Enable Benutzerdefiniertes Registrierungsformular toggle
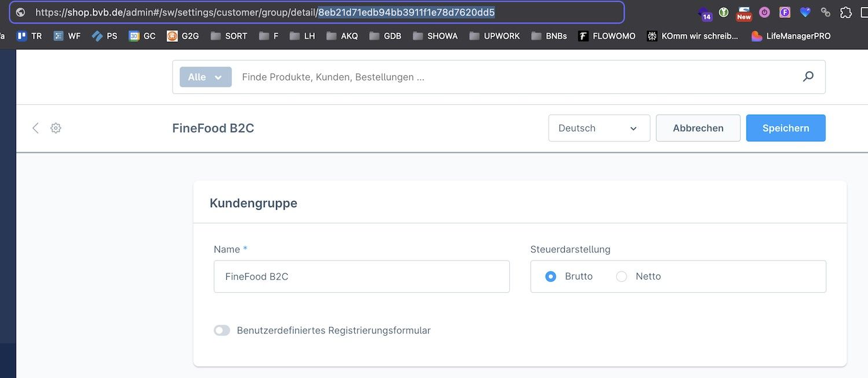 [222, 331]
